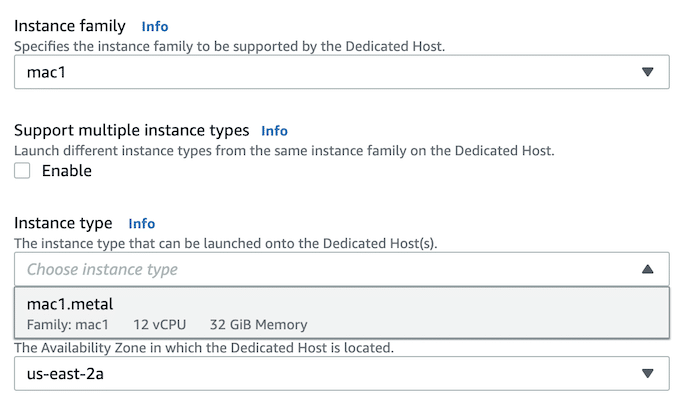This screenshot has height=414, width=700.
Task: Click the Availability Zone description text
Action: [204, 348]
